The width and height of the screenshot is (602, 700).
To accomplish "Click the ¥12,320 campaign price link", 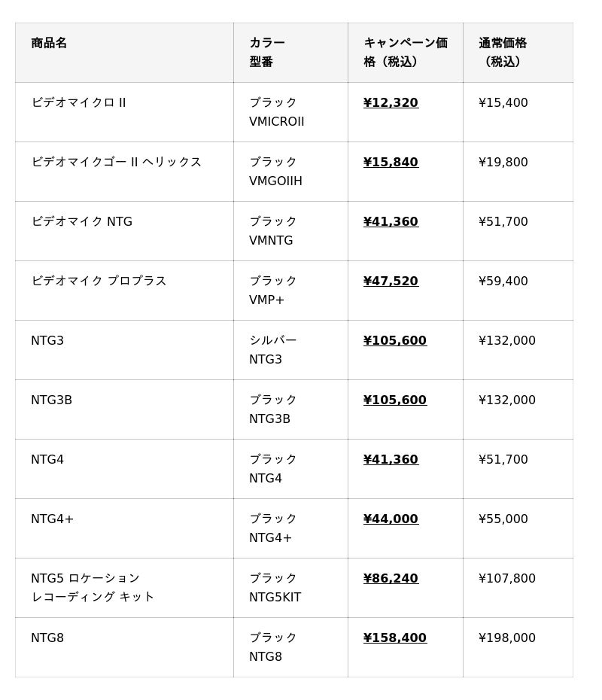I will 391,103.
